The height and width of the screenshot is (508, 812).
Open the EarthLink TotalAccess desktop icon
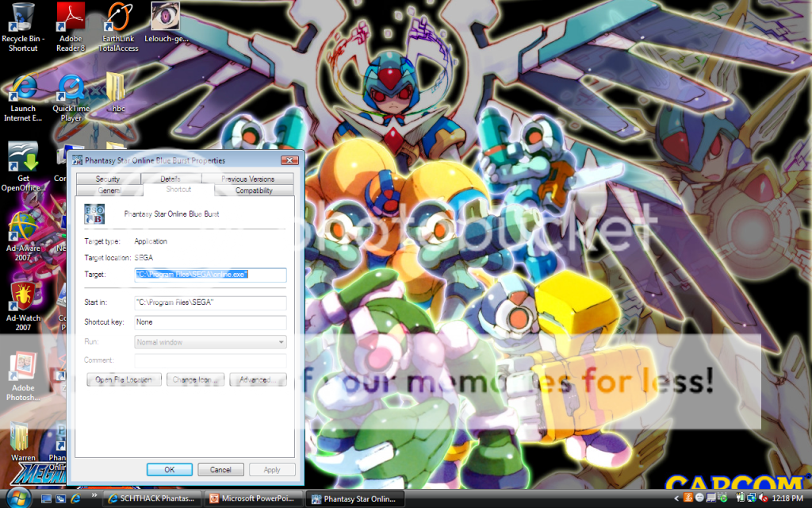click(x=118, y=17)
